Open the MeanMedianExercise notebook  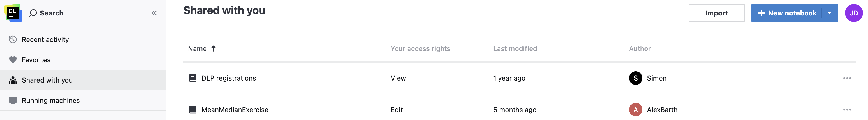click(235, 110)
